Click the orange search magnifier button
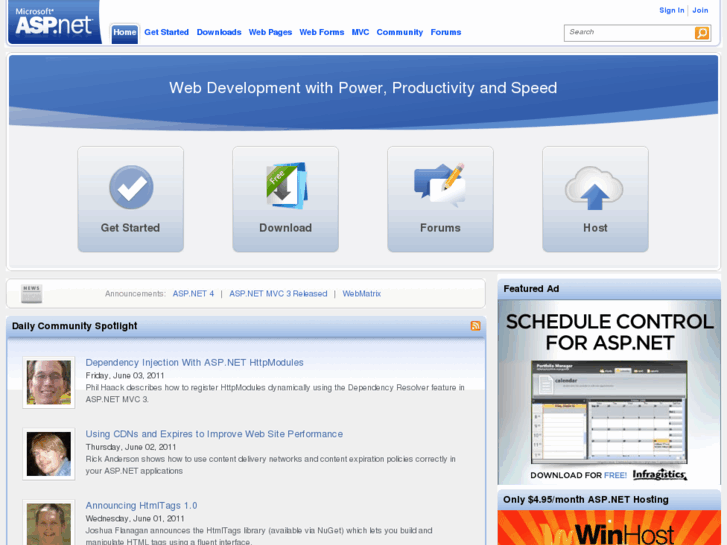The image size is (727, 545). (x=701, y=33)
